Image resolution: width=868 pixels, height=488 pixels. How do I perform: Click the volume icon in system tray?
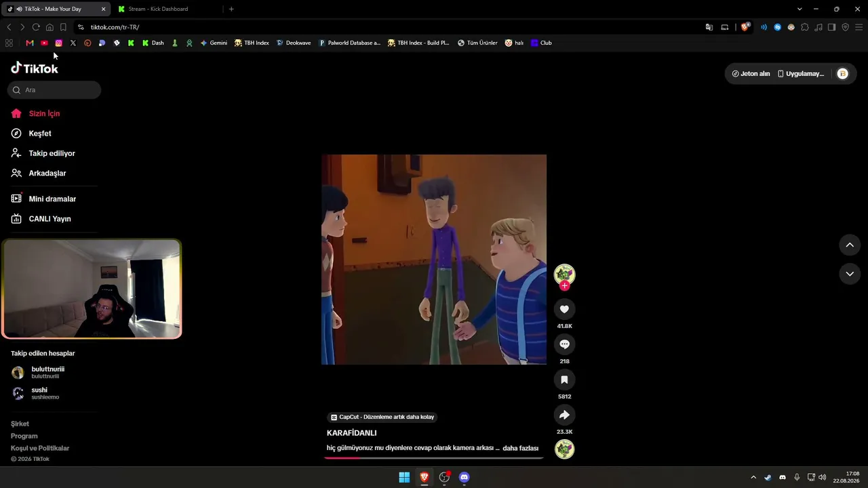[x=823, y=477]
